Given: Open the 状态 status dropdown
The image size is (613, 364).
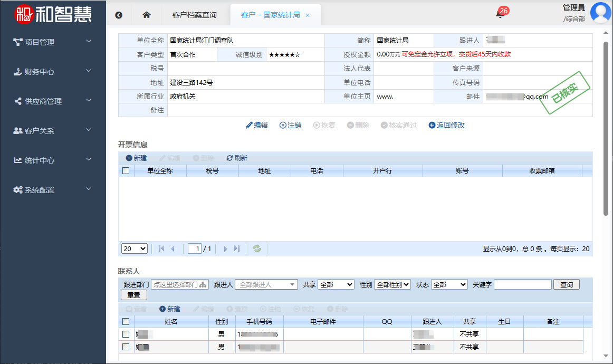Looking at the screenshot, I should point(449,285).
